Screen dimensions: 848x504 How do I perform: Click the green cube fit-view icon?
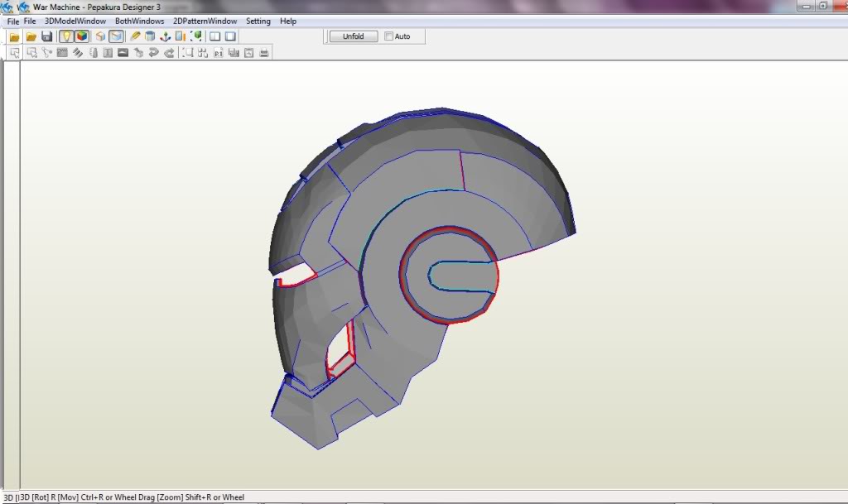(196, 36)
